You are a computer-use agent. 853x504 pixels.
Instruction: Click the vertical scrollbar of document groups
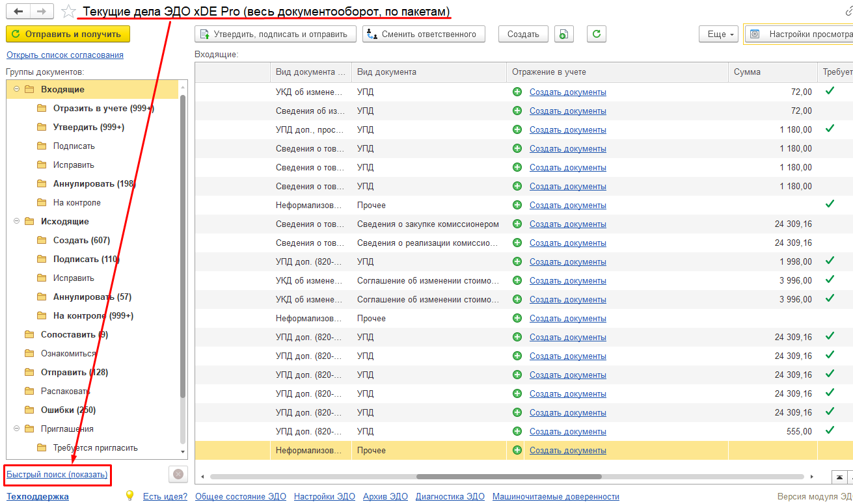(183, 246)
